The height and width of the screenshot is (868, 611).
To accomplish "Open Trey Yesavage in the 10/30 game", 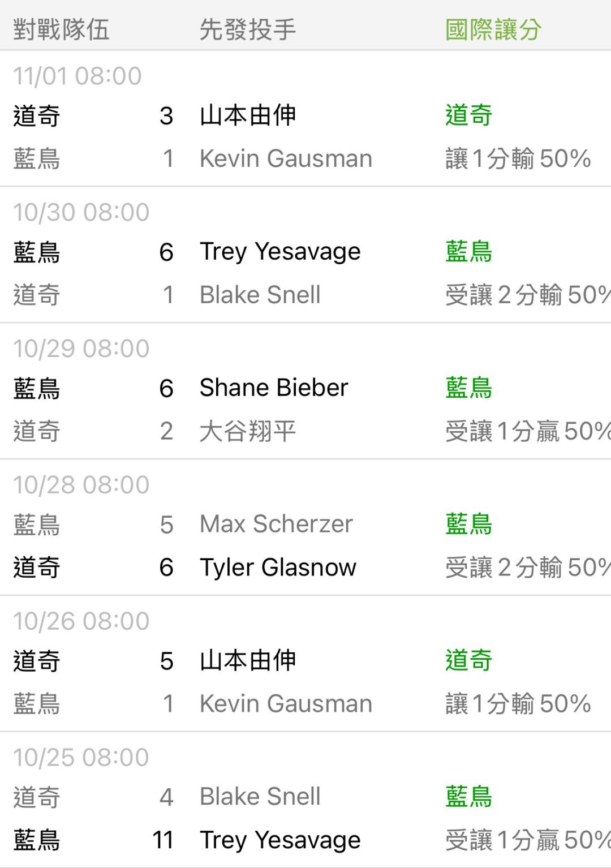I will pyautogui.click(x=280, y=251).
